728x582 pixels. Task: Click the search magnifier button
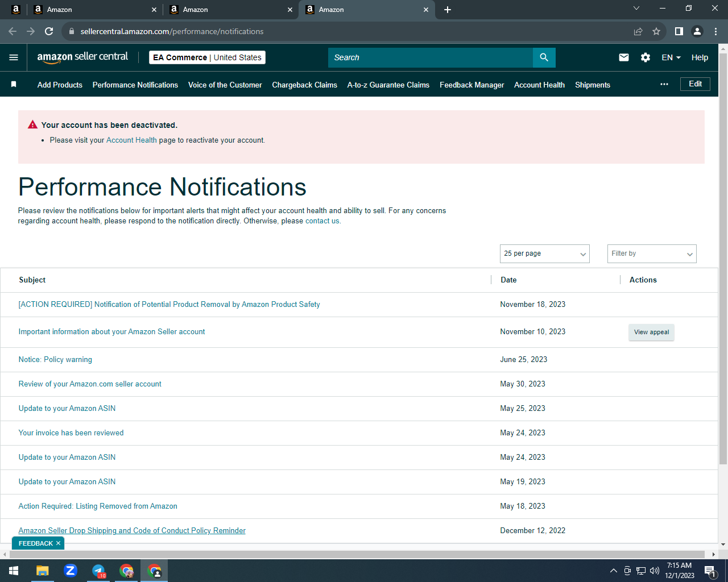[x=544, y=57]
